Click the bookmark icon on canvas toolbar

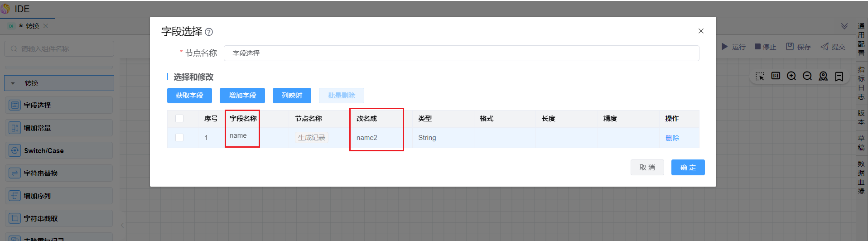839,77
